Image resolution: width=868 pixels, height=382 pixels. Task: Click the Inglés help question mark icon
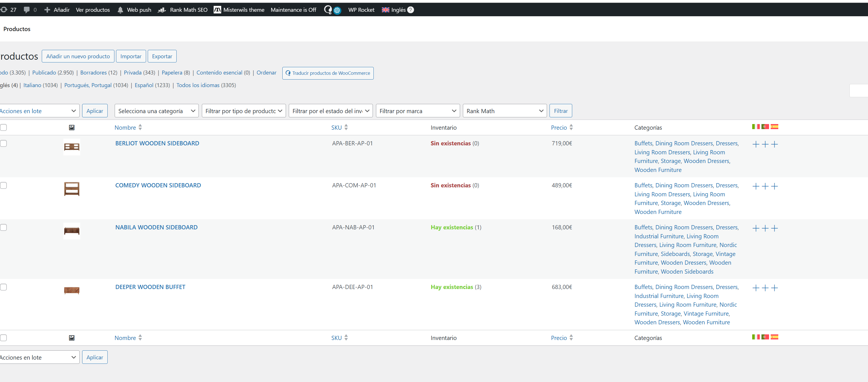410,10
